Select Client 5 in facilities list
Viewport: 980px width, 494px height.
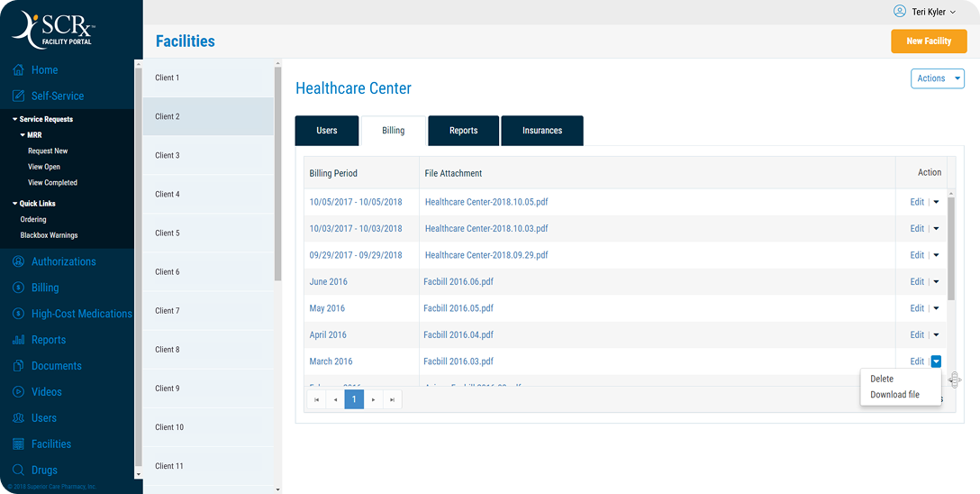(208, 233)
